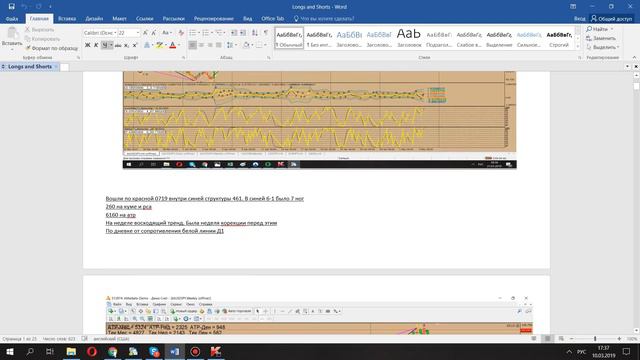Toggle underline formatting (Ч)

tap(105, 45)
